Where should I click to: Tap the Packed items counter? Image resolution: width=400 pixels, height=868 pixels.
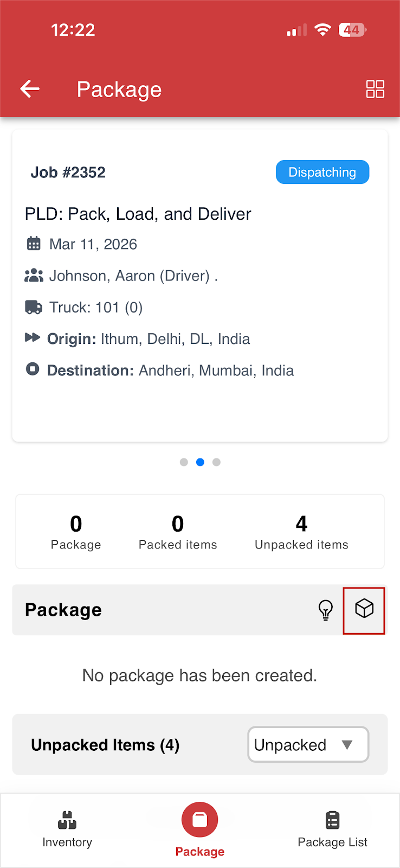[178, 532]
